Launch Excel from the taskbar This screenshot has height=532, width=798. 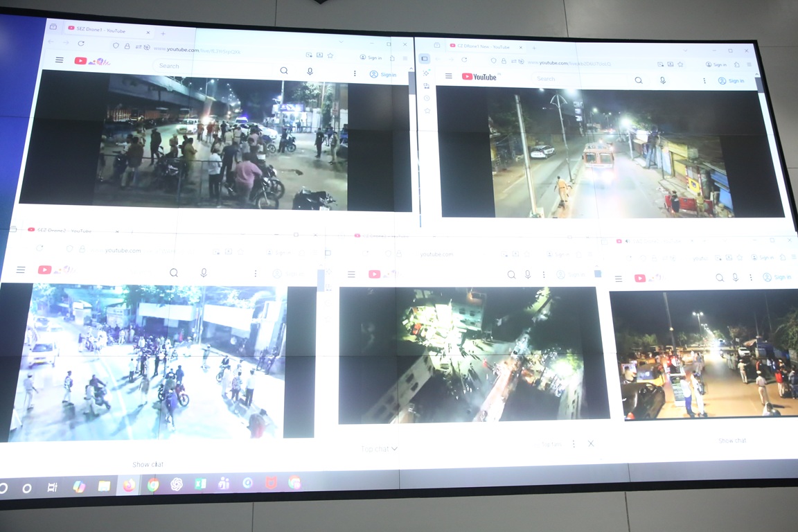tap(200, 484)
